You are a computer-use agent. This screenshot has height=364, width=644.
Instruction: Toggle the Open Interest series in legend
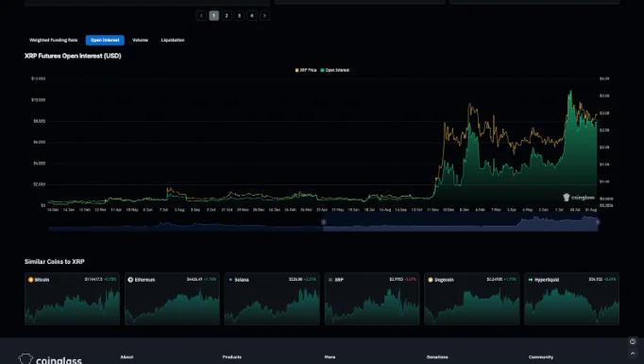pyautogui.click(x=334, y=70)
